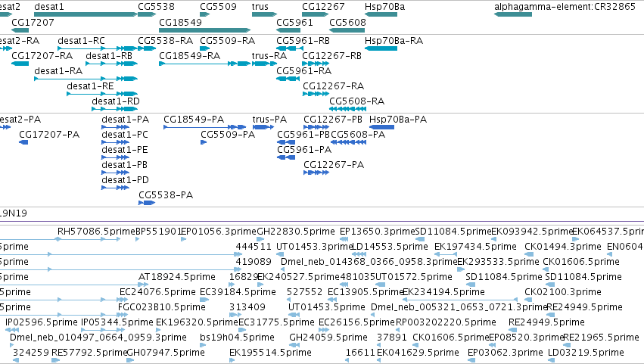The width and height of the screenshot is (644, 364).
Task: Click the RP003202220.5prime EST label
Action: tap(446, 322)
